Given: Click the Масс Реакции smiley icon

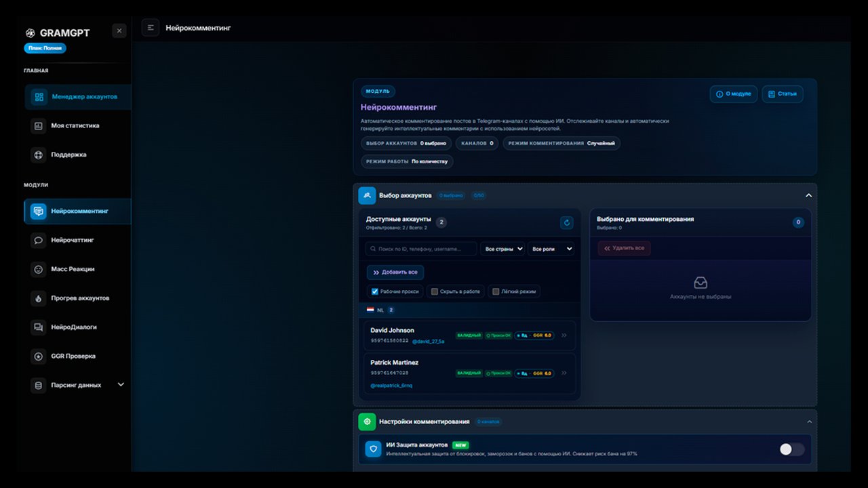Looking at the screenshot, I should click(x=39, y=269).
